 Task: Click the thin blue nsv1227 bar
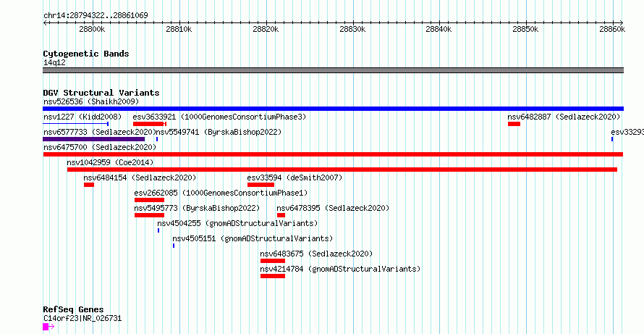(75, 123)
